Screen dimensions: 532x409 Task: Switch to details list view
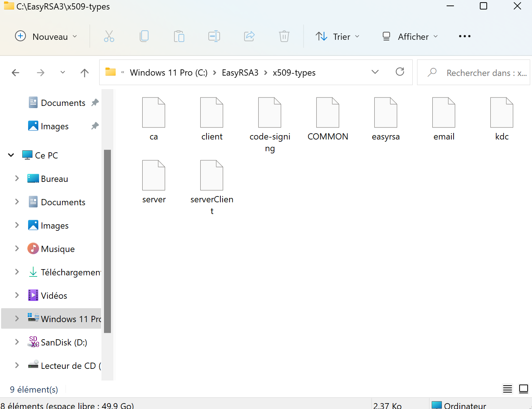pyautogui.click(x=508, y=389)
